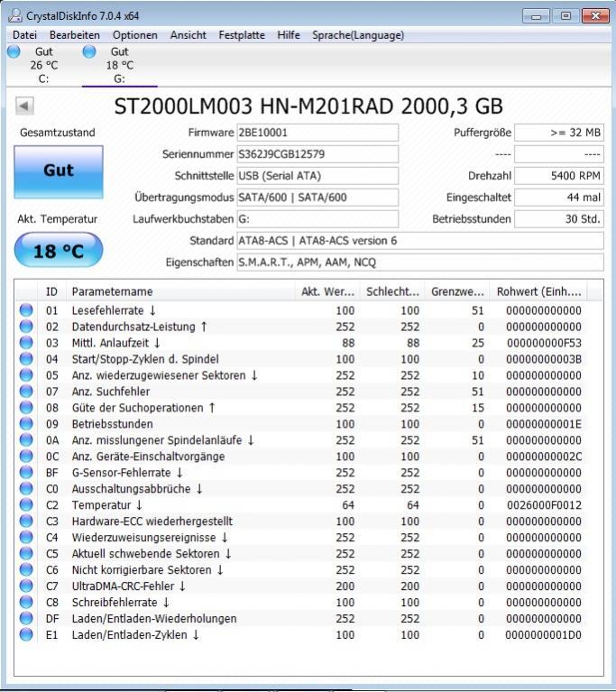Click status orb for Wiederzuweisungsereignisse

[26, 537]
